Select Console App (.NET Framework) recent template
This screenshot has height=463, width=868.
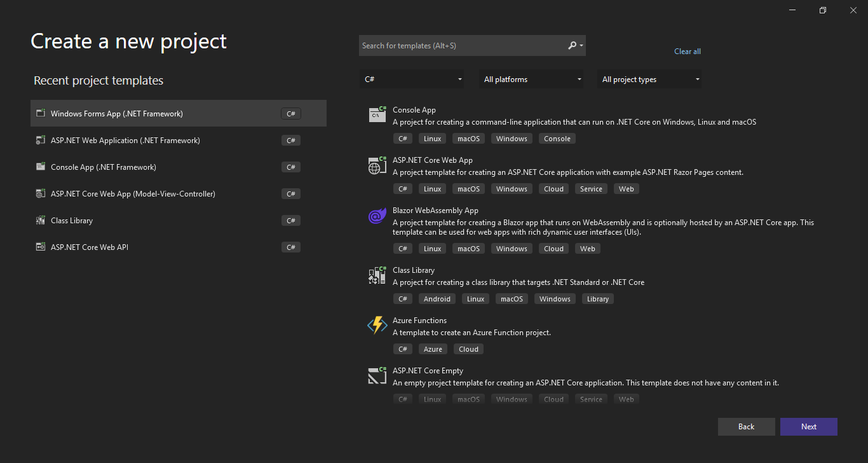coord(179,167)
